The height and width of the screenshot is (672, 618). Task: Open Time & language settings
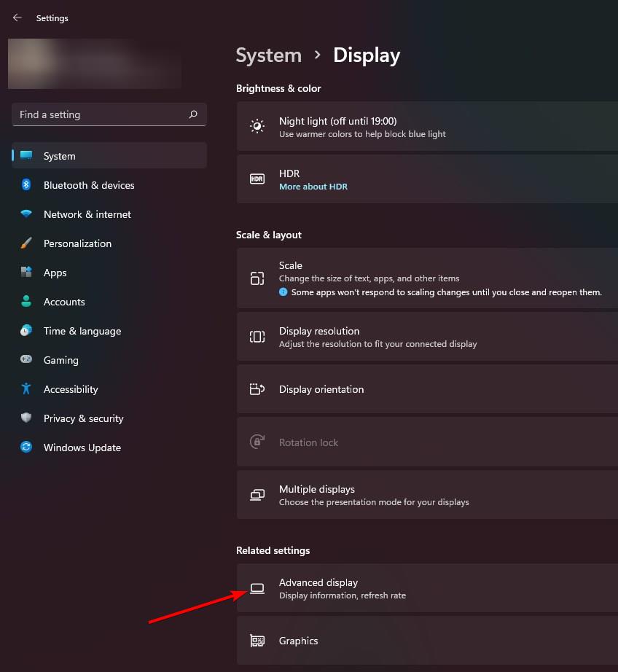click(x=109, y=330)
